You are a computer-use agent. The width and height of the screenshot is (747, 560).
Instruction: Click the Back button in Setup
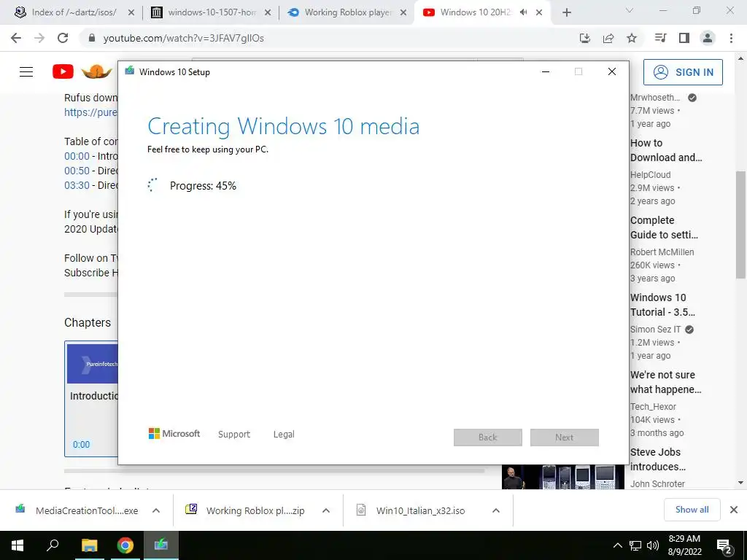click(x=488, y=437)
